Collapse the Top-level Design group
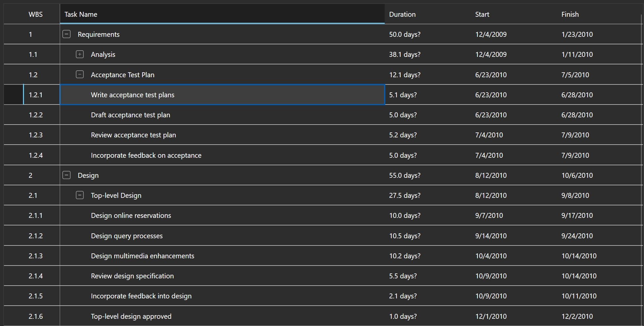644x326 pixels. (x=80, y=195)
